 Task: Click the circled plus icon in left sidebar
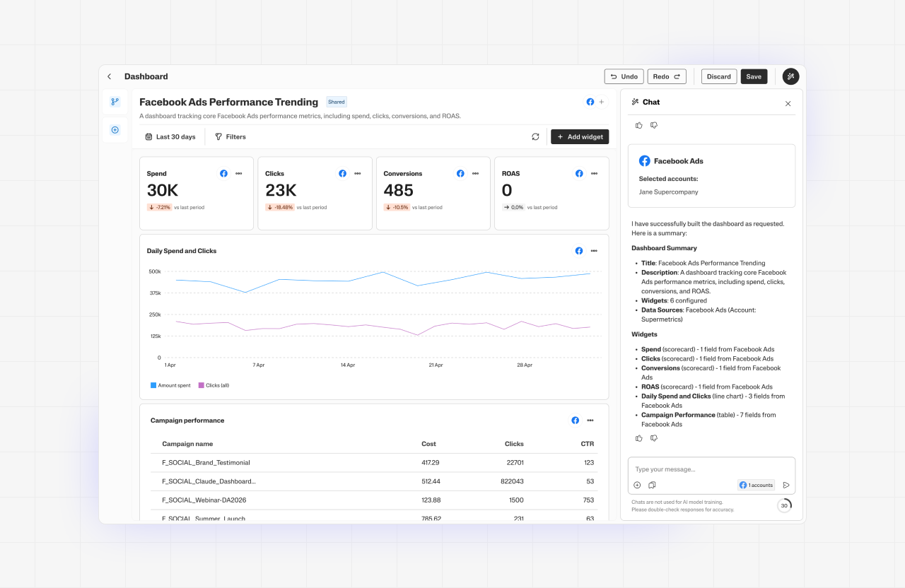tap(115, 130)
